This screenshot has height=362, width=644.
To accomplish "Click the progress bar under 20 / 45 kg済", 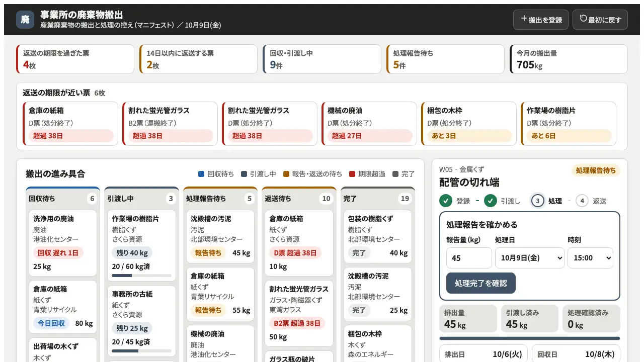I will click(141, 351).
